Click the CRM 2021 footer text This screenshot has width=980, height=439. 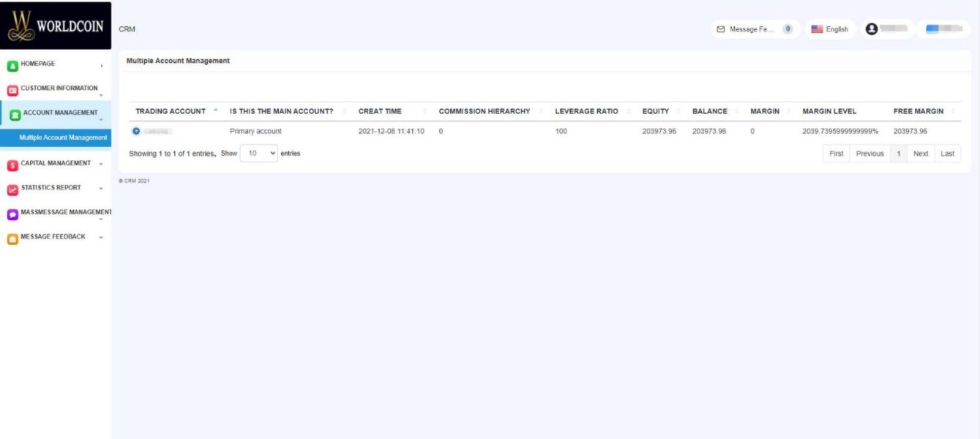pyautogui.click(x=134, y=181)
